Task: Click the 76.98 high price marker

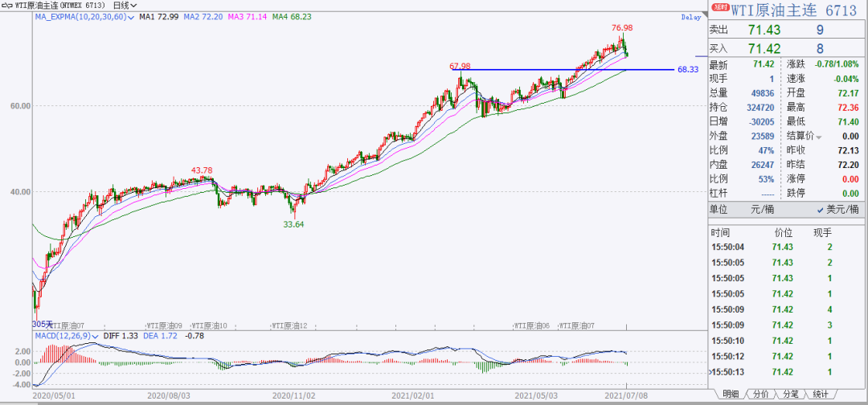Action: point(621,27)
